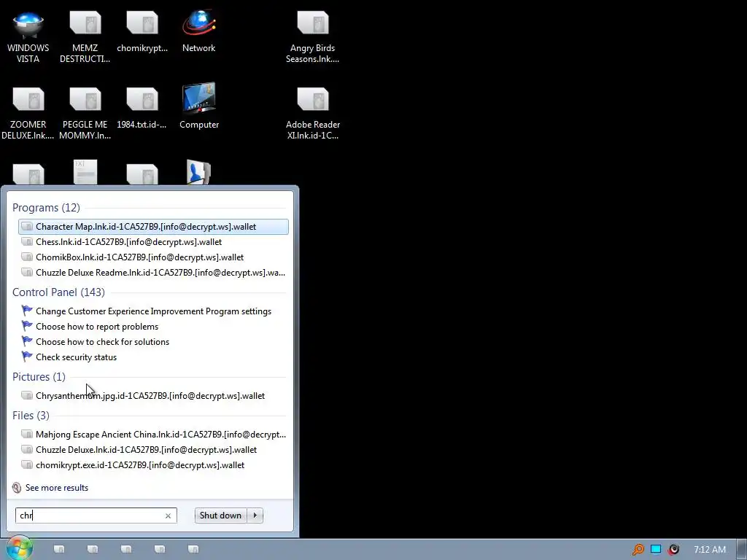Click See more results
Viewport: 747px width, 560px height.
(57, 488)
